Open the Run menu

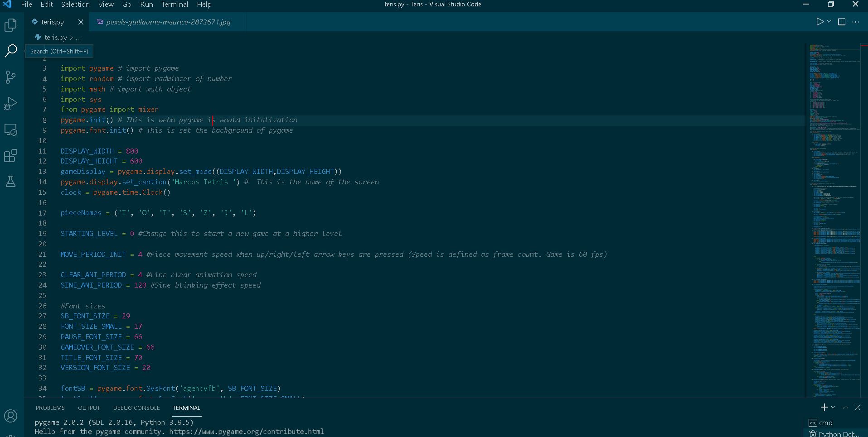click(x=146, y=5)
